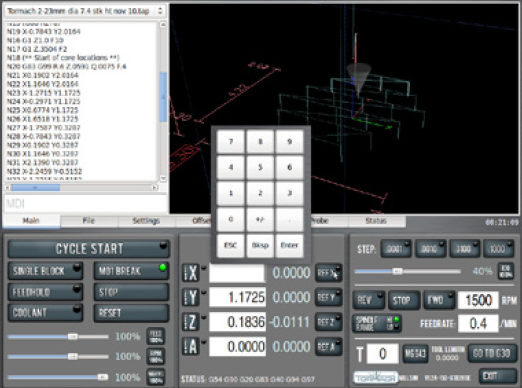
Task: Select the .1000 jog step size
Action: [498, 249]
